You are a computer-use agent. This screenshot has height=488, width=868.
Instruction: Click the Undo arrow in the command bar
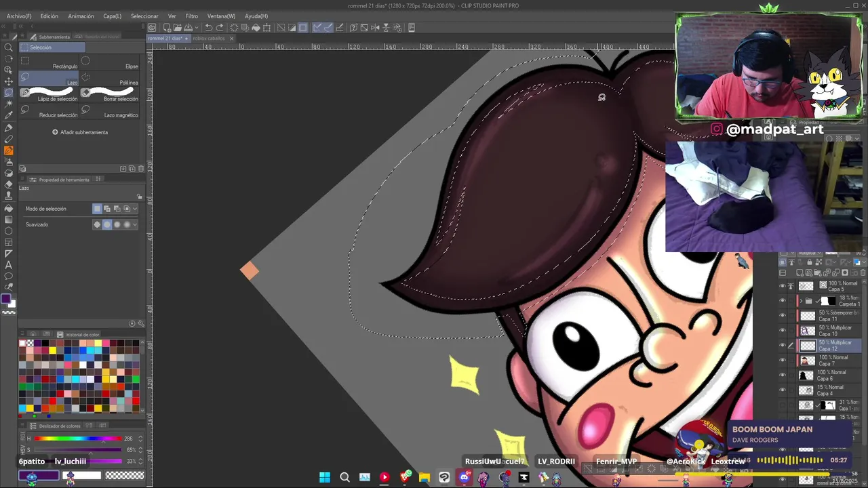point(209,28)
